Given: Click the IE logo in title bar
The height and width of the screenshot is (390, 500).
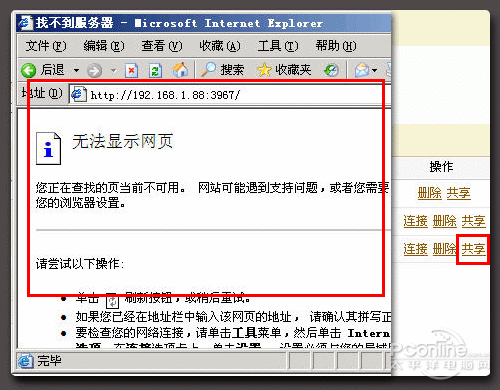Looking at the screenshot, I should coord(25,23).
